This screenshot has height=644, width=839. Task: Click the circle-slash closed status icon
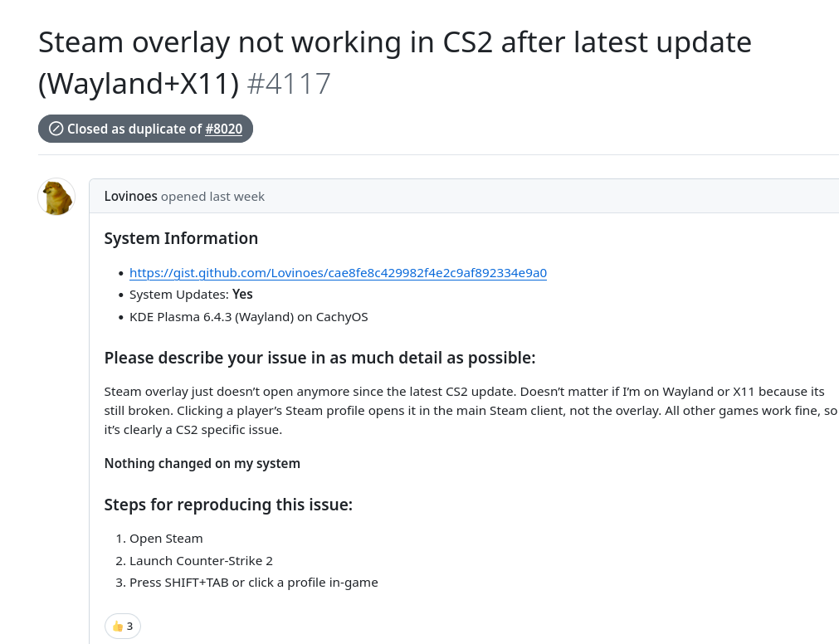[x=56, y=129]
